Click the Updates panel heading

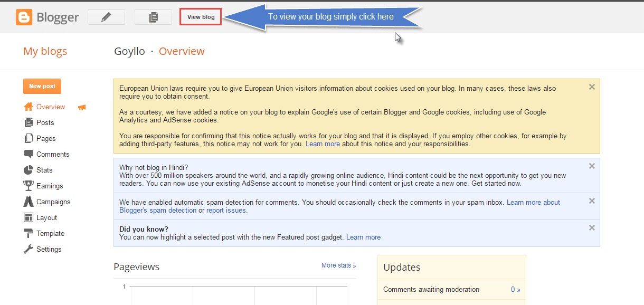[402, 267]
